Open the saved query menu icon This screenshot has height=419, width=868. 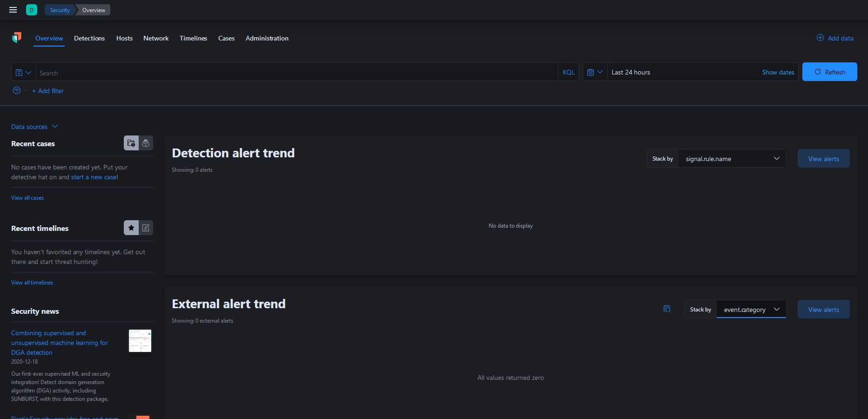pos(23,72)
